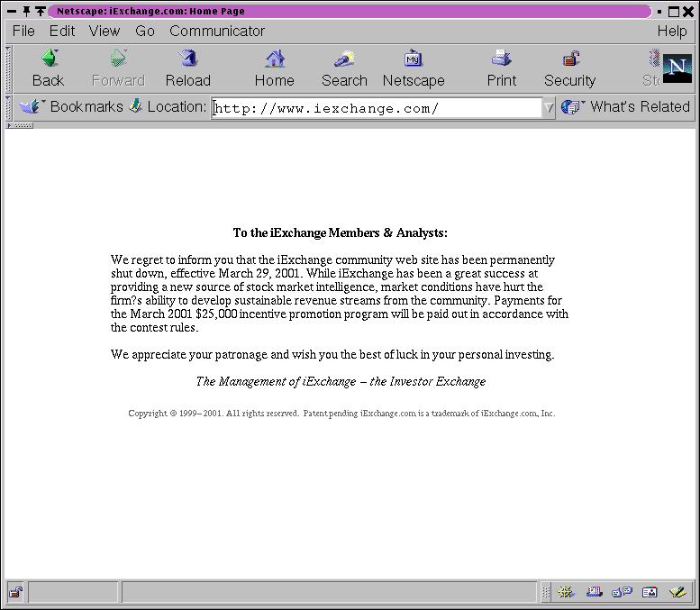Click the grayed Forward toolbar button
Viewport: 700px width, 610px height.
(x=118, y=68)
